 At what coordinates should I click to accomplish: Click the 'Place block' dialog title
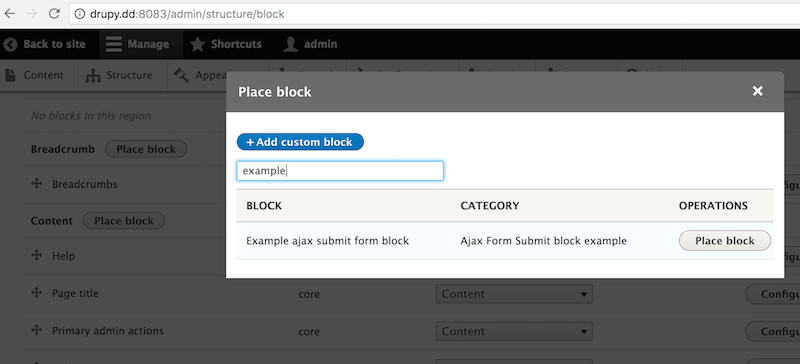[275, 92]
